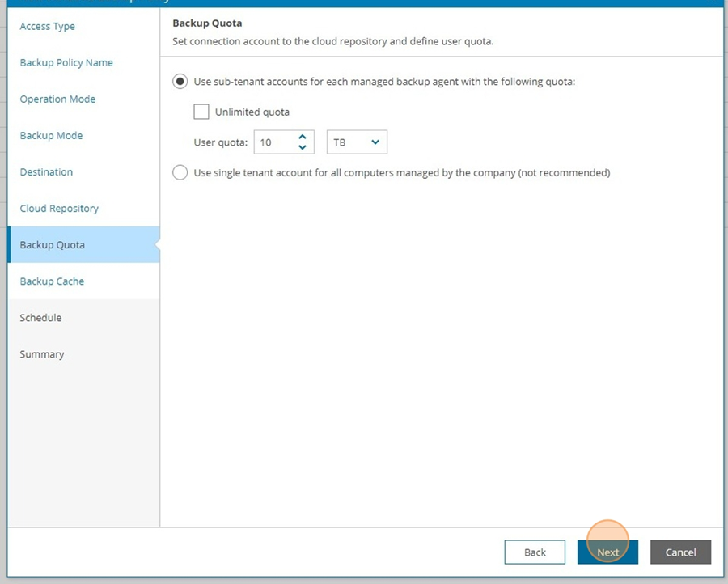Cancel the backup policy wizard
This screenshot has height=584, width=728.
coord(680,552)
